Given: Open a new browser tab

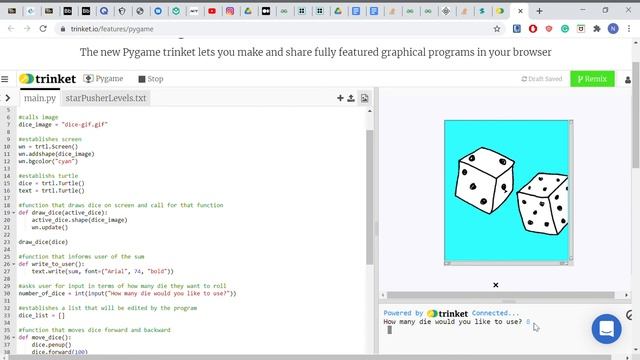Looking at the screenshot, I should [x=539, y=11].
